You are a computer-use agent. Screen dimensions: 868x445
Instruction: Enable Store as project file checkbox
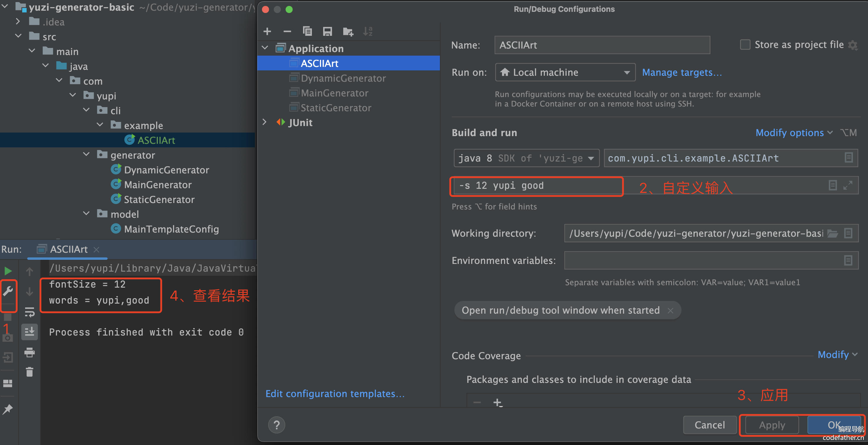745,45
